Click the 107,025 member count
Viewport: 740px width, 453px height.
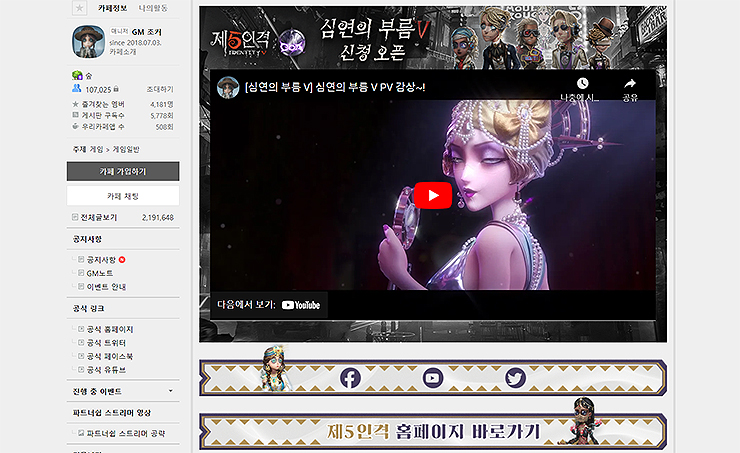(98, 89)
